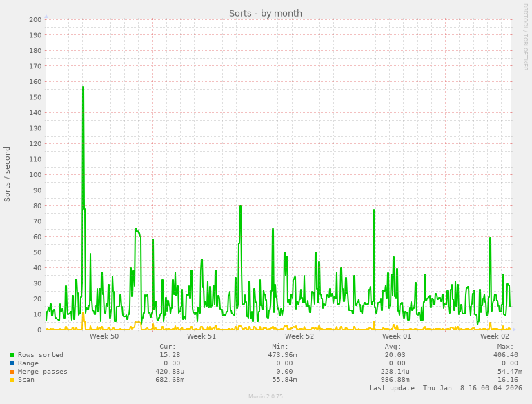
Task: Select the Week 50 x-axis label
Action: pyautogui.click(x=104, y=336)
